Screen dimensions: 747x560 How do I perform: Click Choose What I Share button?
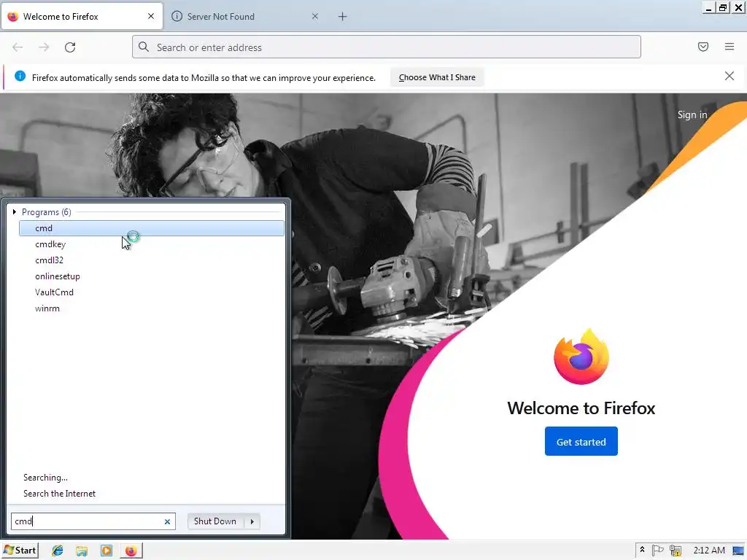[437, 77]
